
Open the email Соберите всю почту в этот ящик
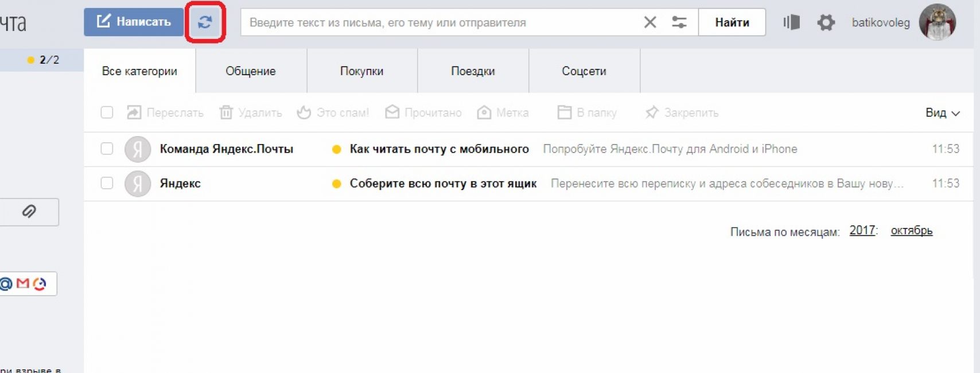pyautogui.click(x=443, y=184)
